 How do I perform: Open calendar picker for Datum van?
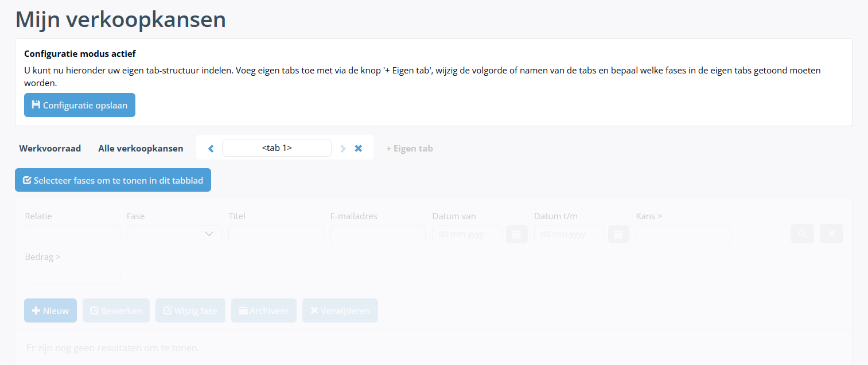[x=516, y=234]
